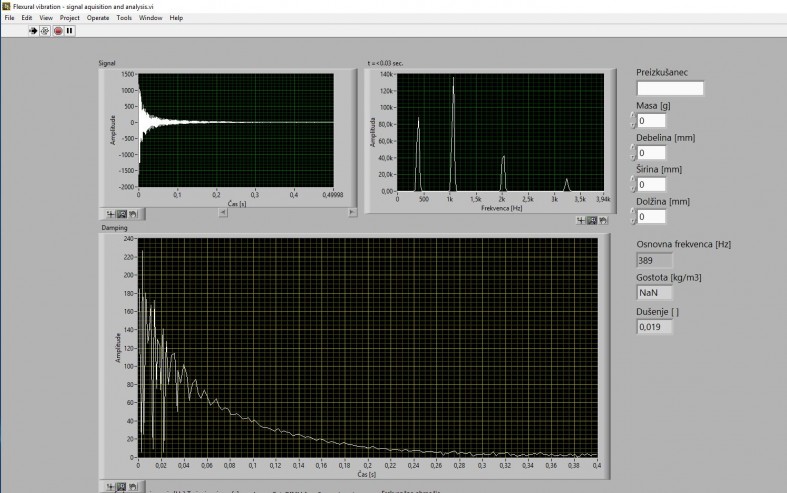Click the Debelina [mm] stepper arrows

[x=633, y=153]
